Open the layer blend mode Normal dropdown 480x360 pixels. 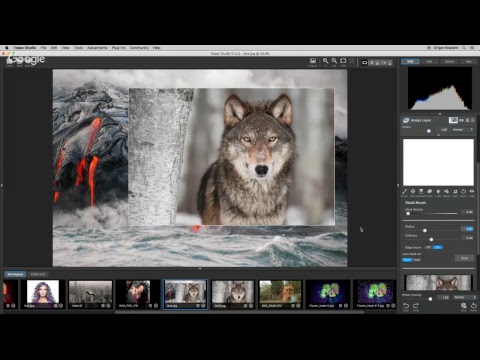pyautogui.click(x=463, y=129)
